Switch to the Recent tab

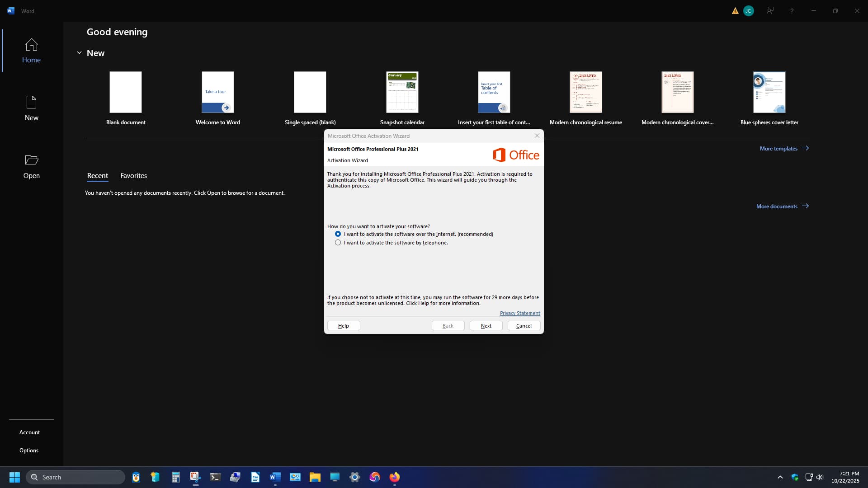tap(98, 176)
